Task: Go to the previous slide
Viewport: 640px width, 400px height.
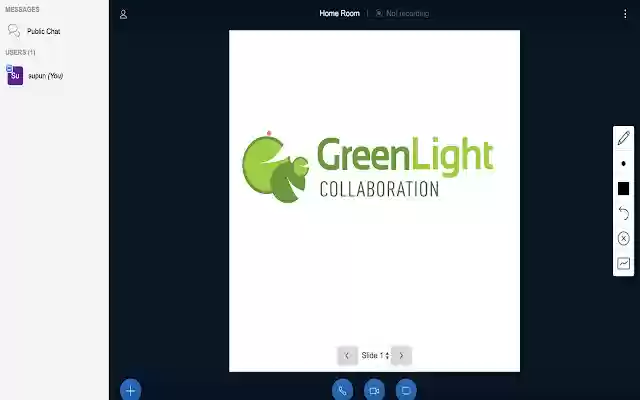Action: coord(347,356)
